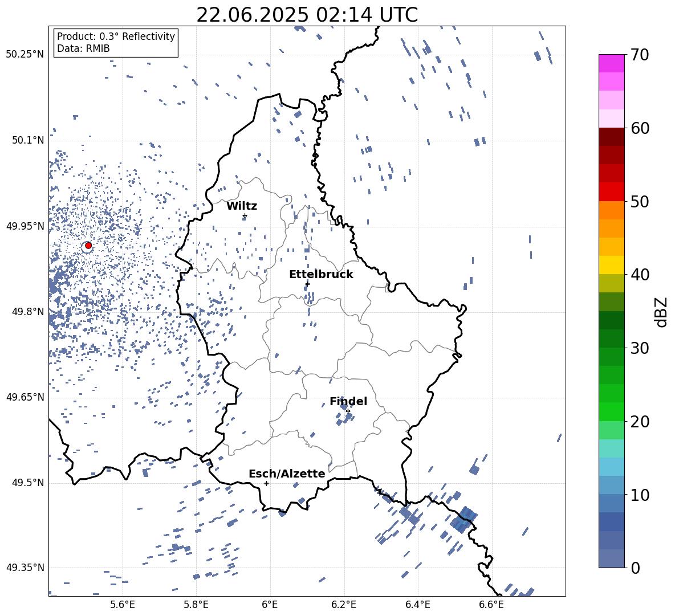Pick the magenta top colorbar segment

611,63
